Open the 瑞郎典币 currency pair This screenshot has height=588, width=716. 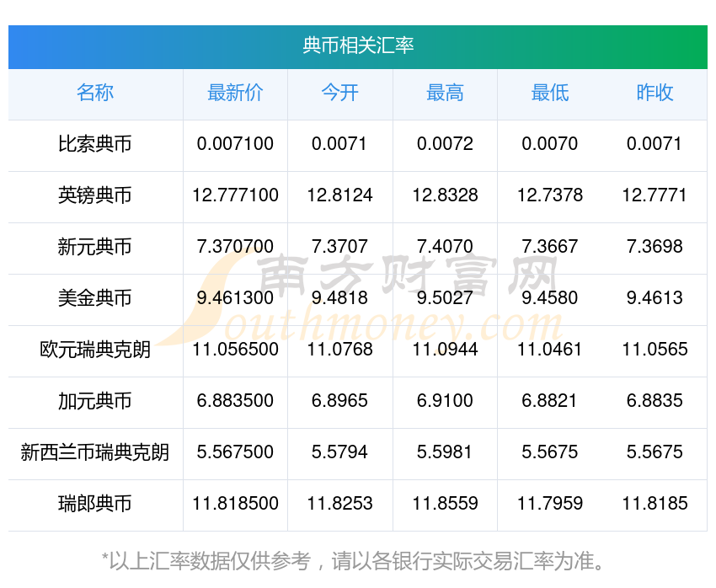point(95,504)
